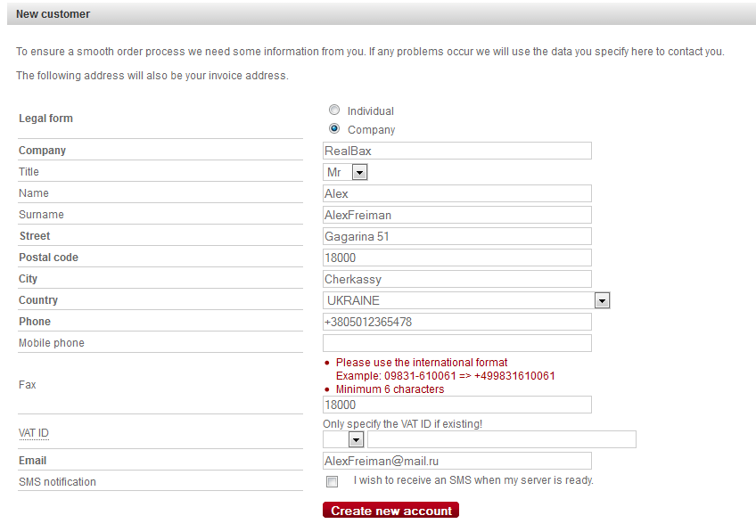Select the Phone number input field
Image resolution: width=756 pixels, height=532 pixels.
pos(457,322)
